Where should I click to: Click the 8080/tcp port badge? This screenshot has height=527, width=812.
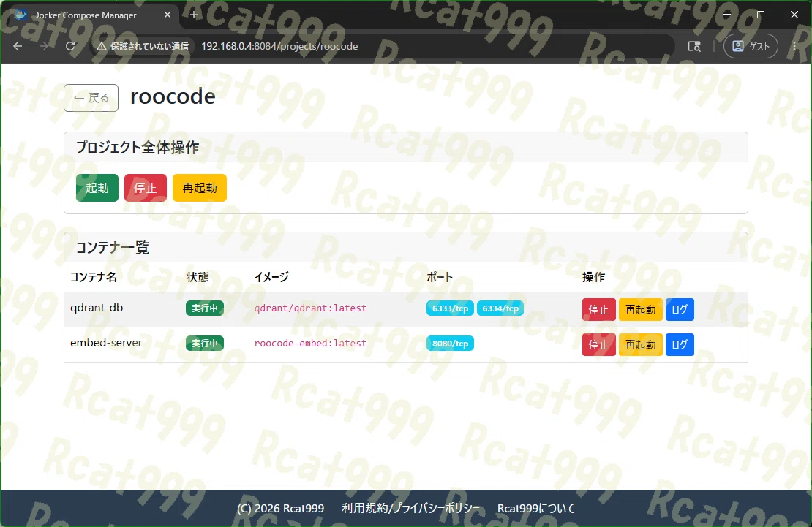click(x=450, y=344)
